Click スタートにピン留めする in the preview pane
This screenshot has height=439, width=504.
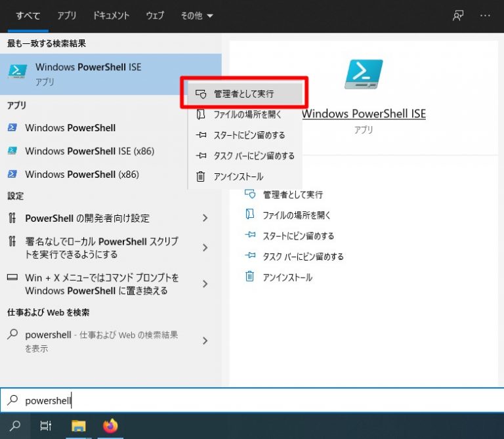[299, 236]
